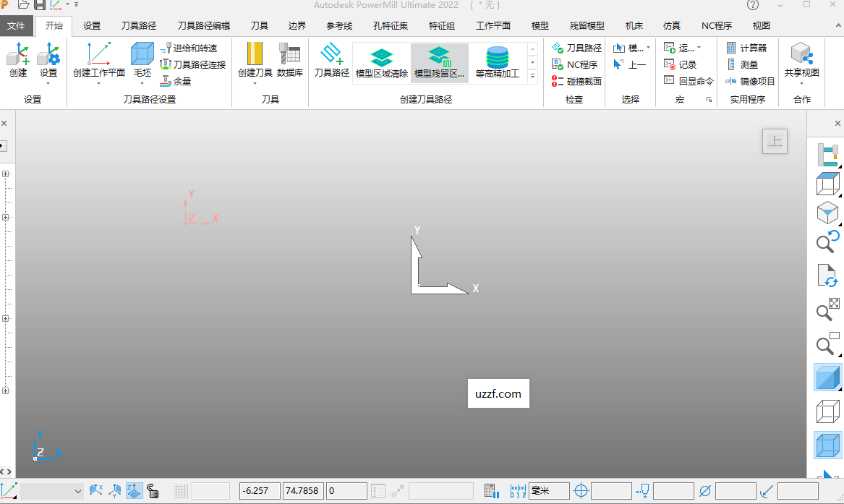
Task: Toggle plain shaded view mode
Action: pyautogui.click(x=827, y=378)
